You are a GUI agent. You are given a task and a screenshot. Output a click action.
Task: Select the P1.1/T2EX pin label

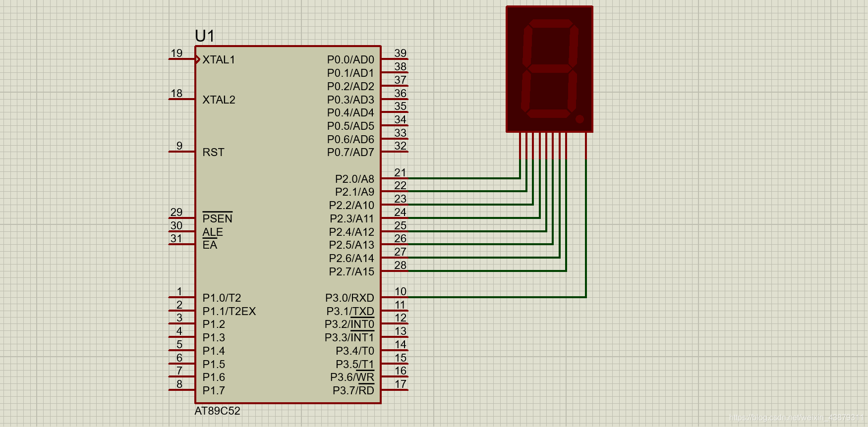(229, 311)
